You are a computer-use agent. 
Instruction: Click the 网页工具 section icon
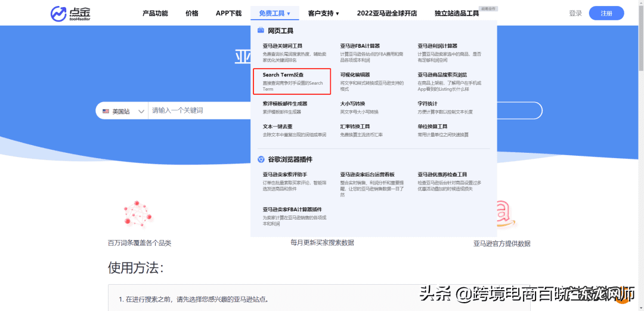click(x=261, y=30)
